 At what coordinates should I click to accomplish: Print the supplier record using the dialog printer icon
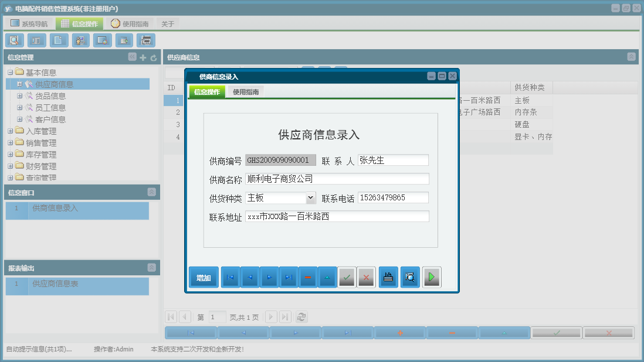pos(387,276)
